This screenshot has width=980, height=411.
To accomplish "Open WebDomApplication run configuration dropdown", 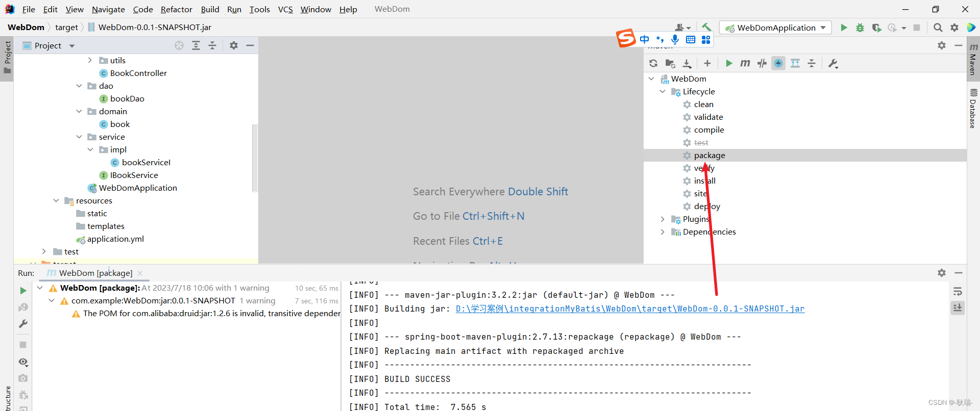I will 775,28.
